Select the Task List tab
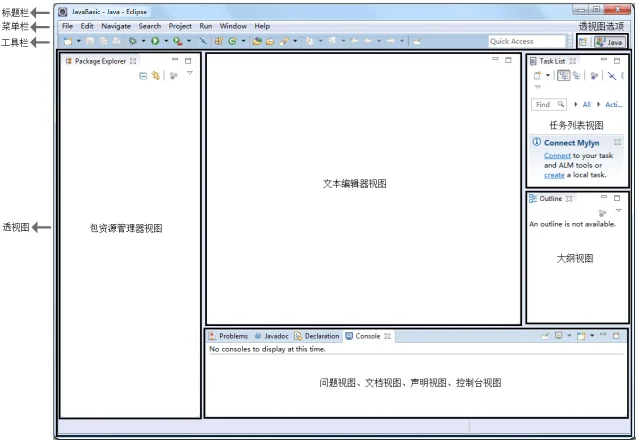 click(x=552, y=61)
